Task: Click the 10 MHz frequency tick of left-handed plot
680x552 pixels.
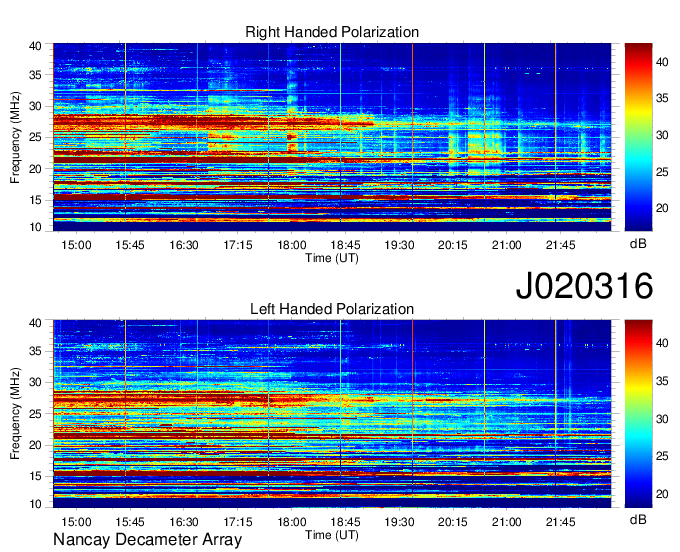Action: (35, 504)
